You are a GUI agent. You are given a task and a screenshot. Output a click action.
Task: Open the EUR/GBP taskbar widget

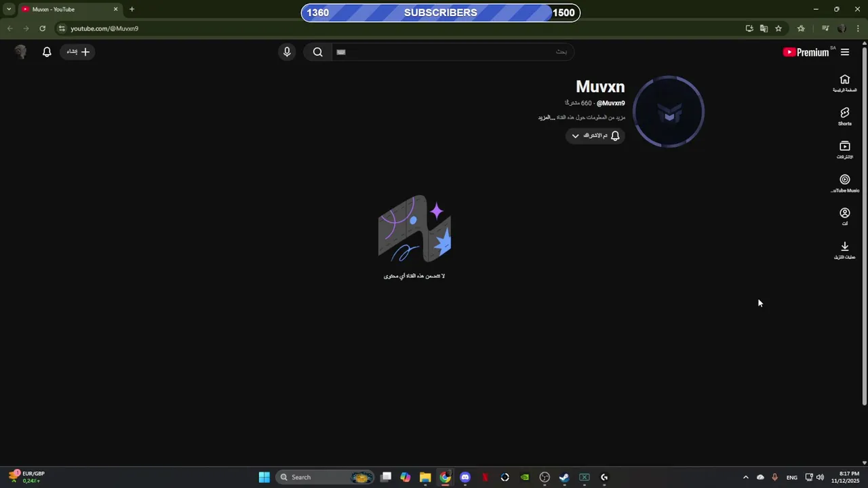[x=26, y=477]
